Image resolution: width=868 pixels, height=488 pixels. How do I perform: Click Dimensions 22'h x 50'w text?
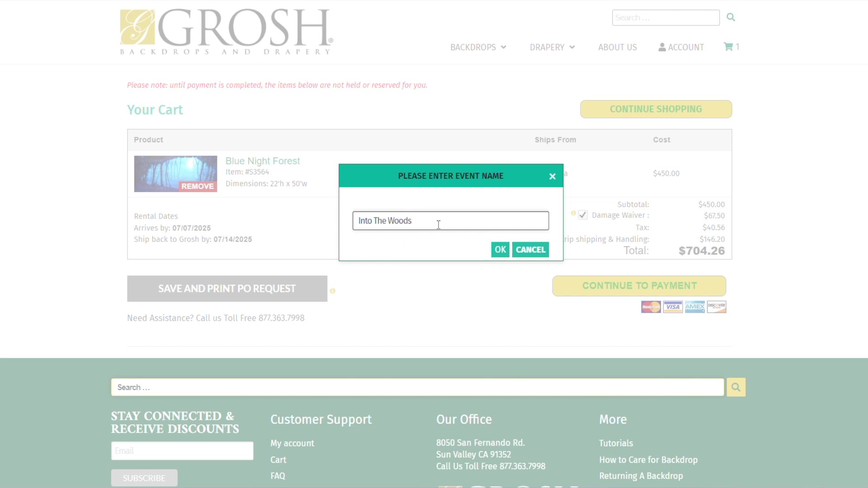266,184
